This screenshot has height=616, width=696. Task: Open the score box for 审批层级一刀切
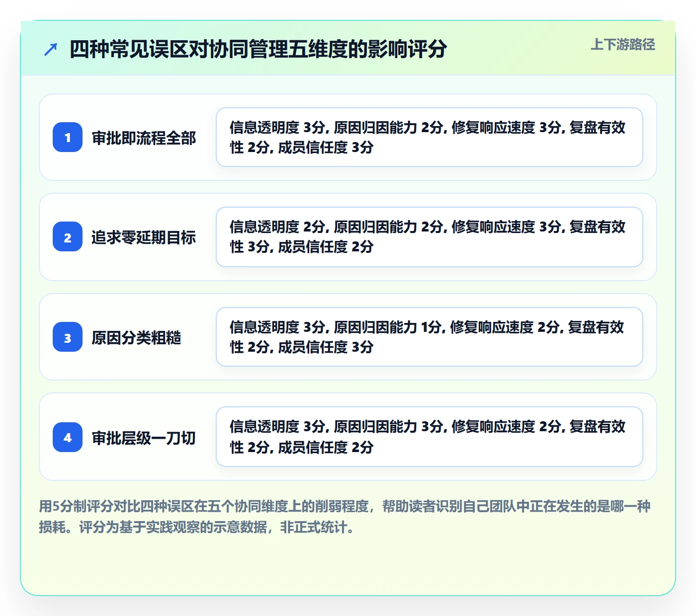click(x=430, y=437)
